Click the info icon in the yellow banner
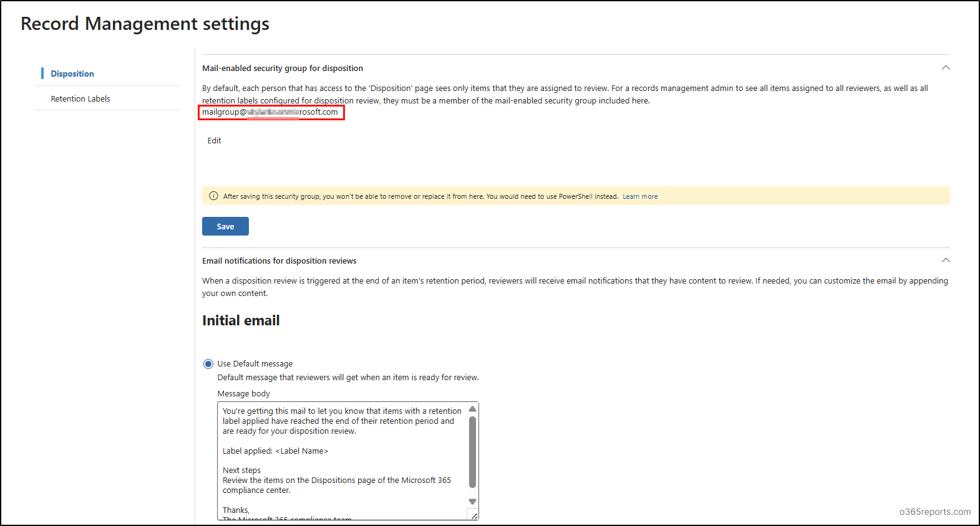The height and width of the screenshot is (526, 980). pyautogui.click(x=213, y=196)
